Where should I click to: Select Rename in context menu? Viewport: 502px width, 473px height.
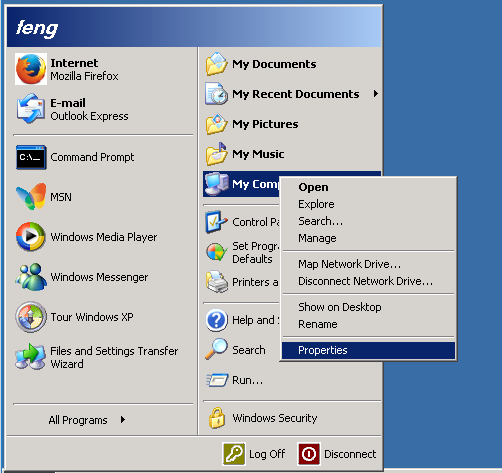click(x=318, y=324)
